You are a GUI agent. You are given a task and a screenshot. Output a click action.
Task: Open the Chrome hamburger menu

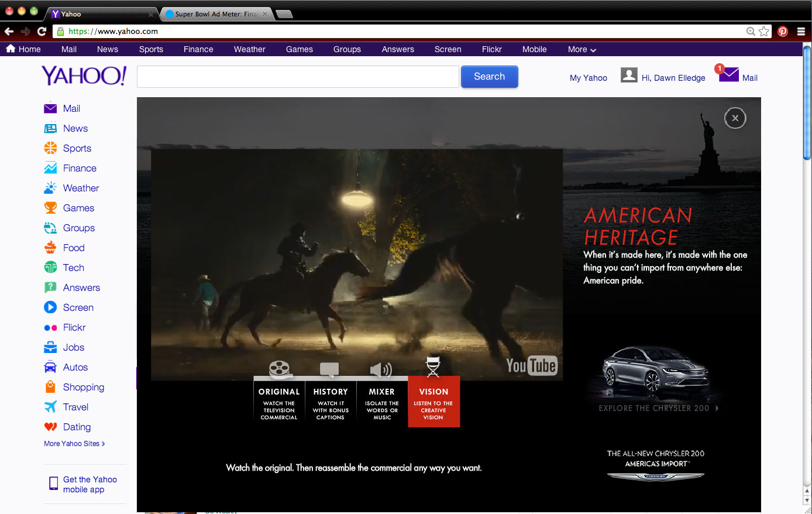pyautogui.click(x=801, y=32)
